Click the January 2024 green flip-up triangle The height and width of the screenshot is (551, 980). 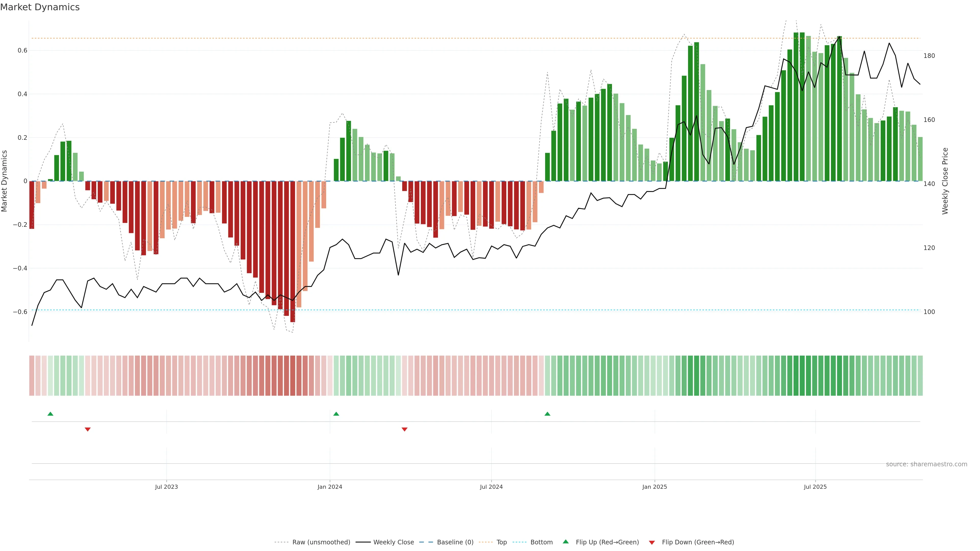pos(336,414)
